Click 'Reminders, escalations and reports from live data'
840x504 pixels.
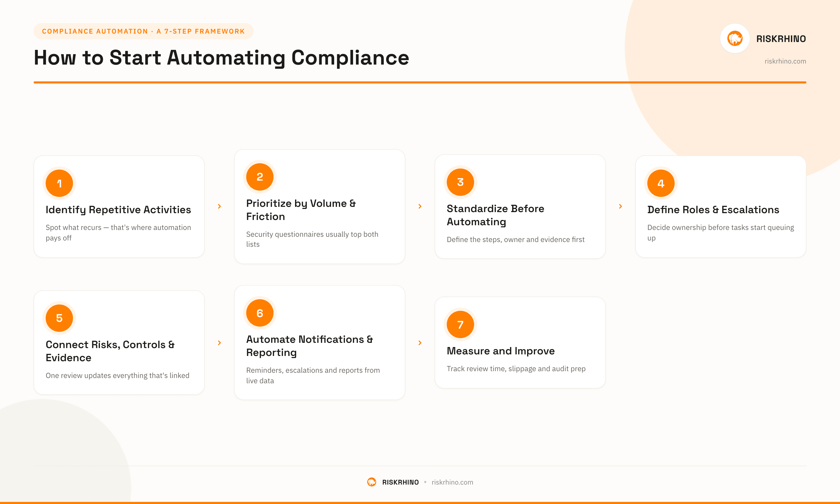(313, 375)
